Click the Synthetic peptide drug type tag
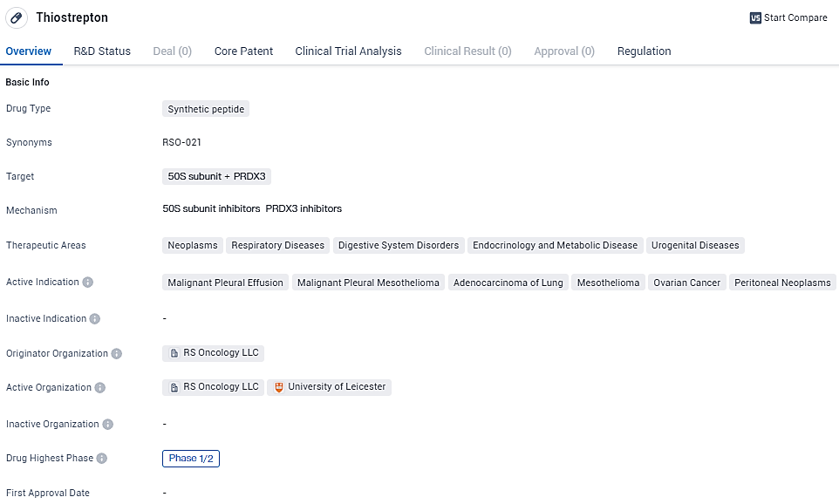 click(206, 109)
